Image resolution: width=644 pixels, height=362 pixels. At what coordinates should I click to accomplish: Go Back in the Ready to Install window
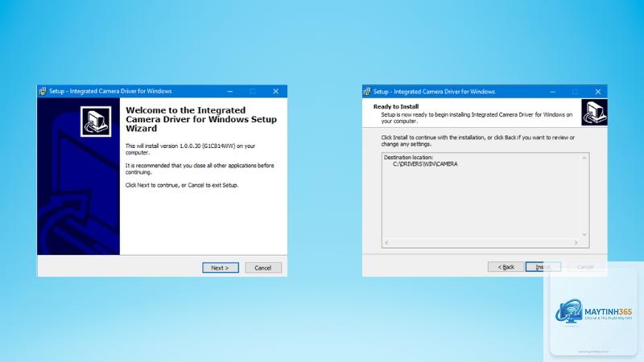(x=506, y=267)
